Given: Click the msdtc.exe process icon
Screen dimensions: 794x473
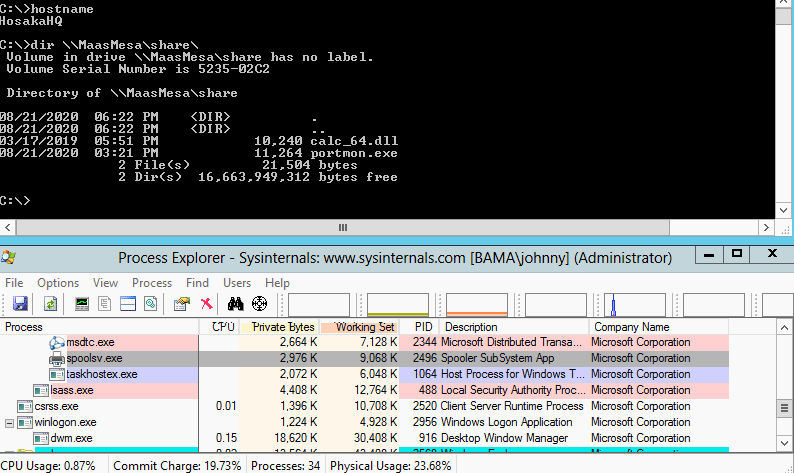Looking at the screenshot, I should tap(57, 343).
